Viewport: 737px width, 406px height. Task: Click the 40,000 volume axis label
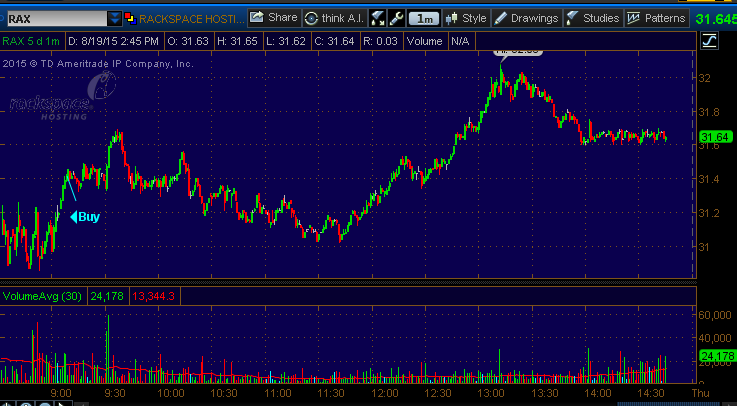(716, 338)
